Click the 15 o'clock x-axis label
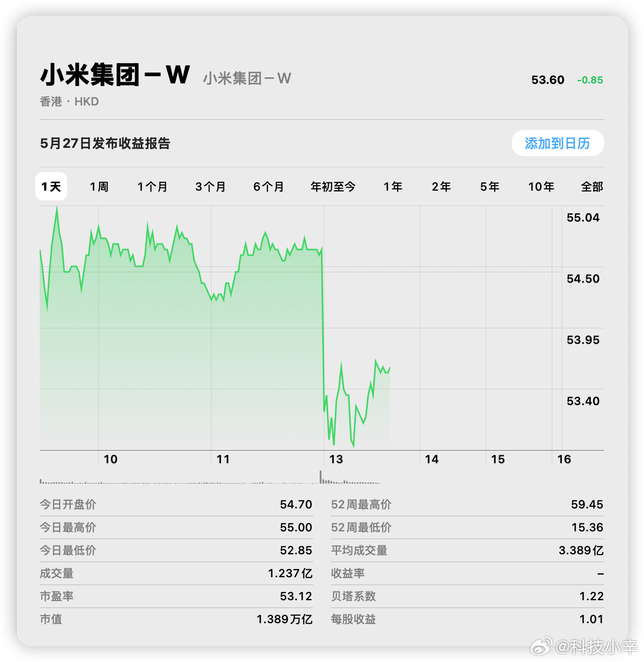Screen dimensions: 644x662 tap(498, 459)
